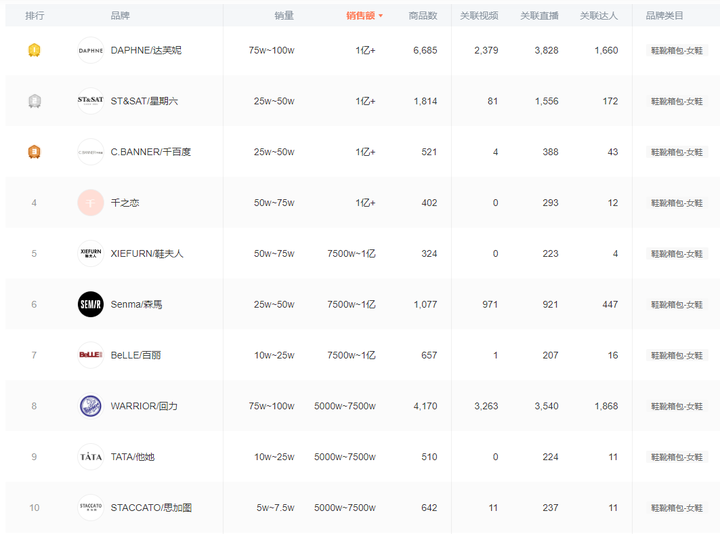The width and height of the screenshot is (720, 534).
Task: Open the XIEFURN brand logo
Action: coord(90,253)
